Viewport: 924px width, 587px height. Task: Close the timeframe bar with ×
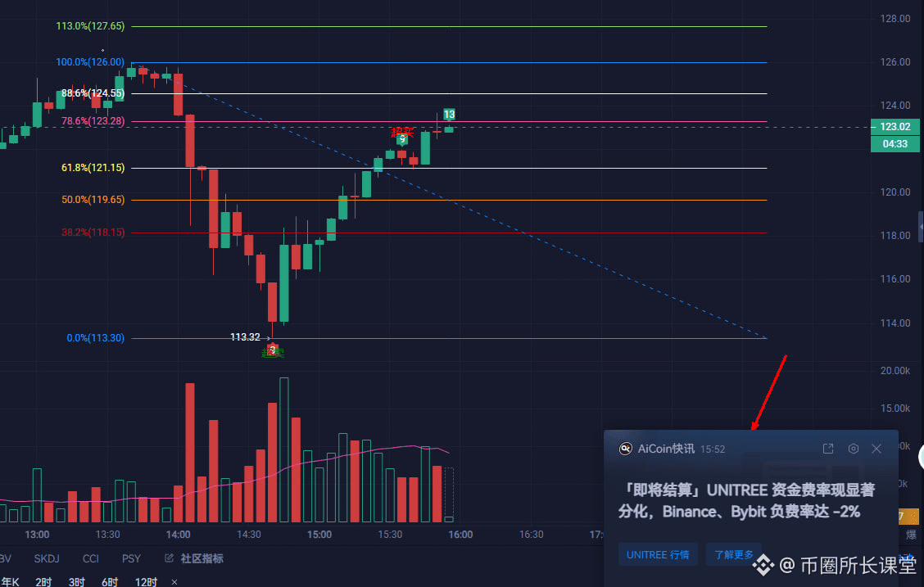click(174, 582)
